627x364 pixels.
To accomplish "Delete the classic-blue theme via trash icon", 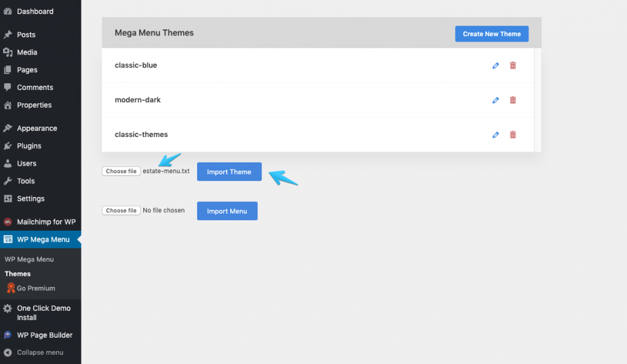I will pos(512,65).
